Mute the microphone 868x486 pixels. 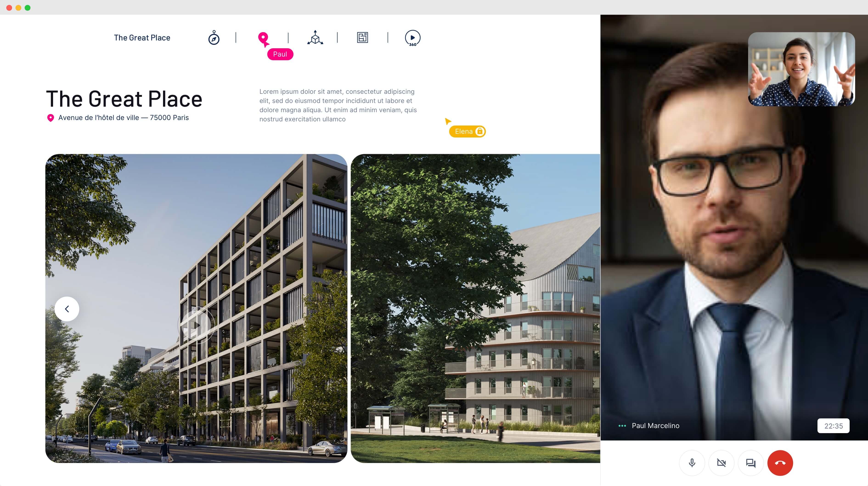[692, 463]
